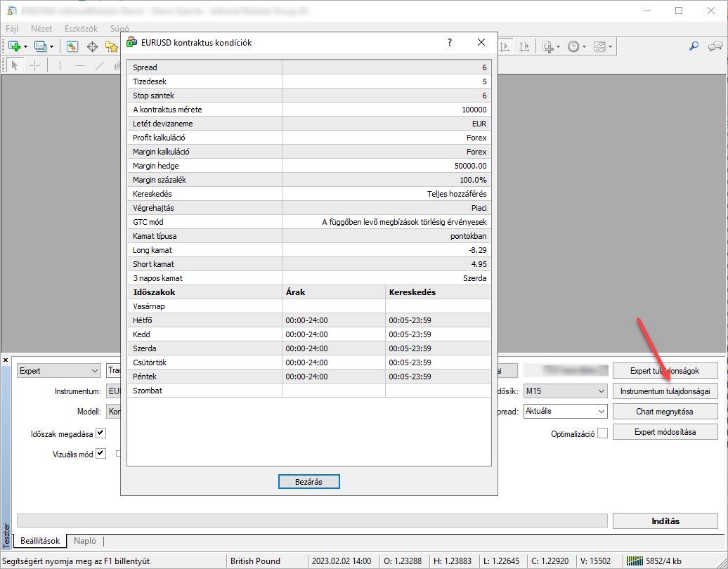This screenshot has height=569, width=728.
Task: Select the horizontal line drawing tool
Action: click(x=80, y=65)
